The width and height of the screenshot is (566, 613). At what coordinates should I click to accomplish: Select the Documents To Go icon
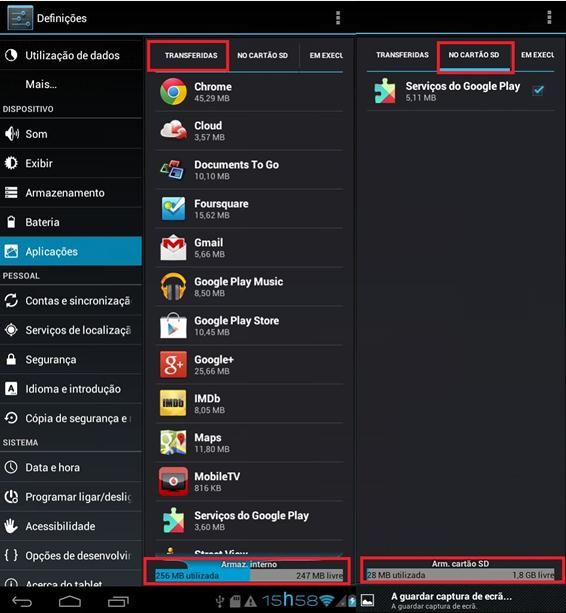(x=173, y=169)
